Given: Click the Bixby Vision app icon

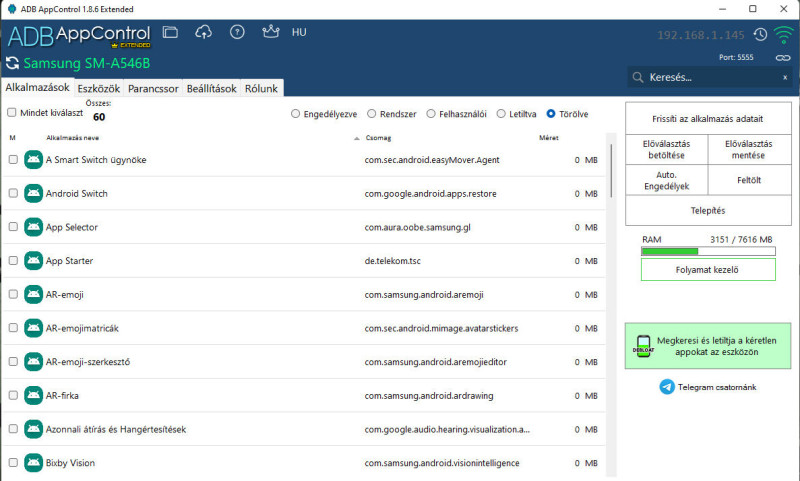Looking at the screenshot, I should 34,463.
